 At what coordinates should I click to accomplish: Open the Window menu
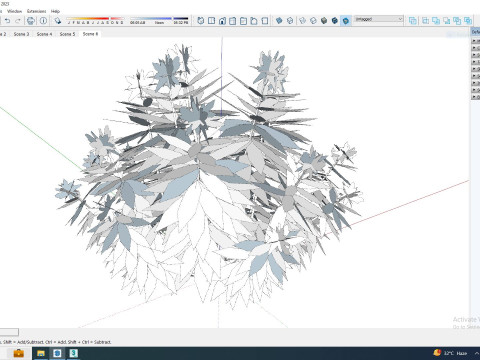click(x=14, y=11)
